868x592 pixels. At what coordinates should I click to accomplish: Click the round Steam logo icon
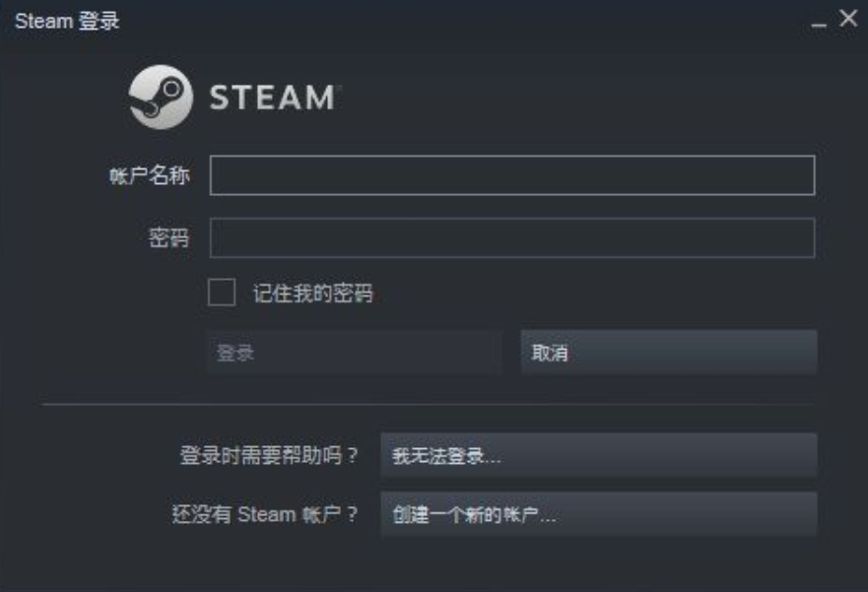(x=161, y=98)
